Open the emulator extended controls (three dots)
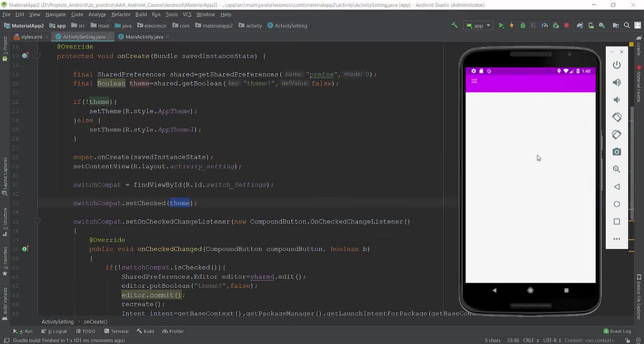644x344 pixels. (x=616, y=239)
